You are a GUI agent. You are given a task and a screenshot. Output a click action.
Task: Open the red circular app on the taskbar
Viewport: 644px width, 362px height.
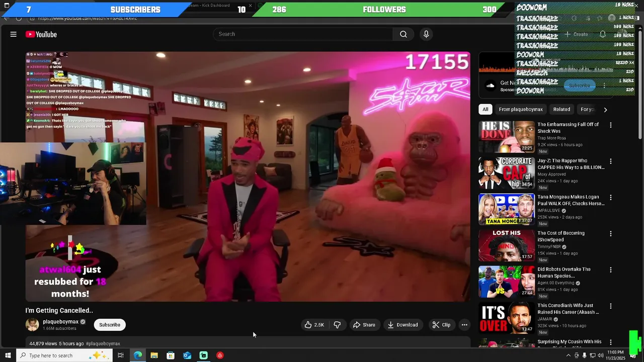220,355
